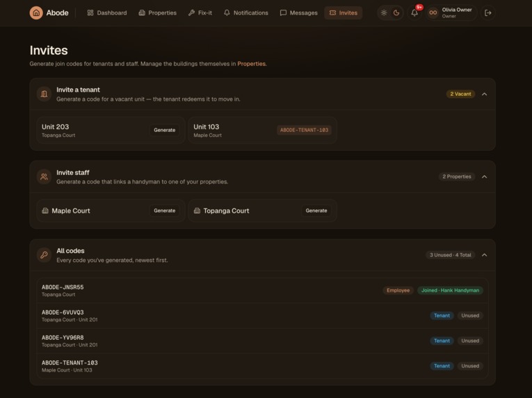The image size is (532, 398).
Task: Click the Unused tag on ABODE-YV96R8
Action: (470, 341)
